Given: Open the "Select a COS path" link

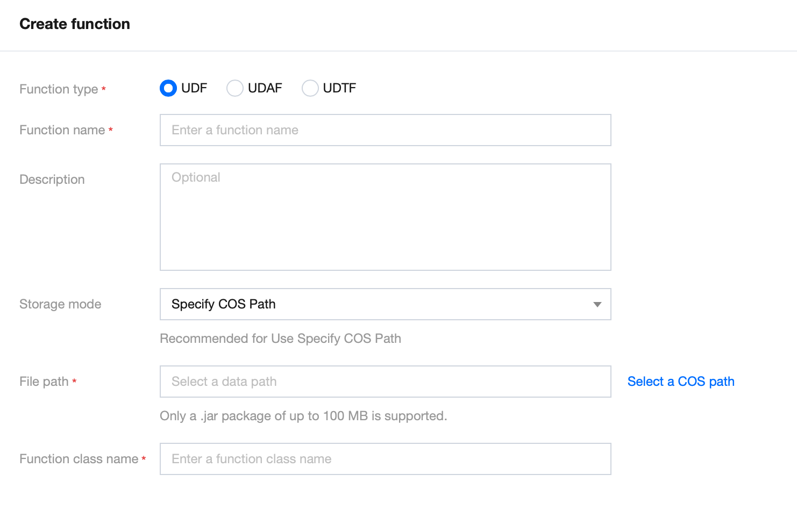Looking at the screenshot, I should click(681, 382).
